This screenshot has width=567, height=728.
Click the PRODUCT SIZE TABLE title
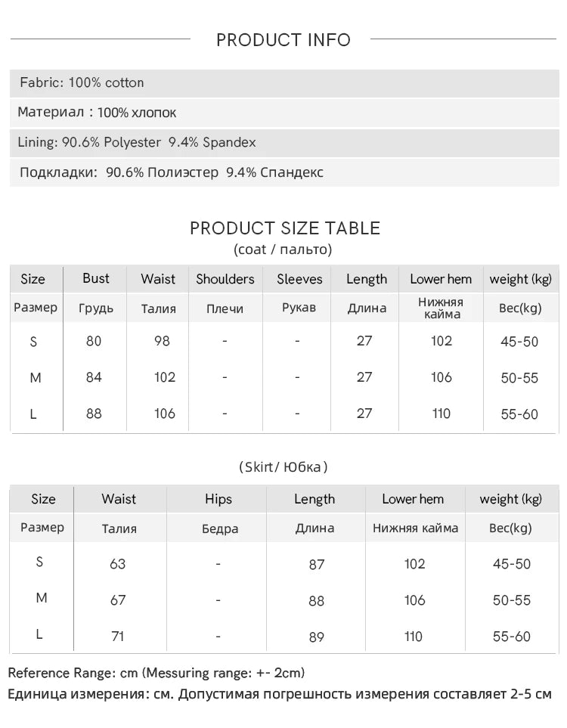pos(285,228)
